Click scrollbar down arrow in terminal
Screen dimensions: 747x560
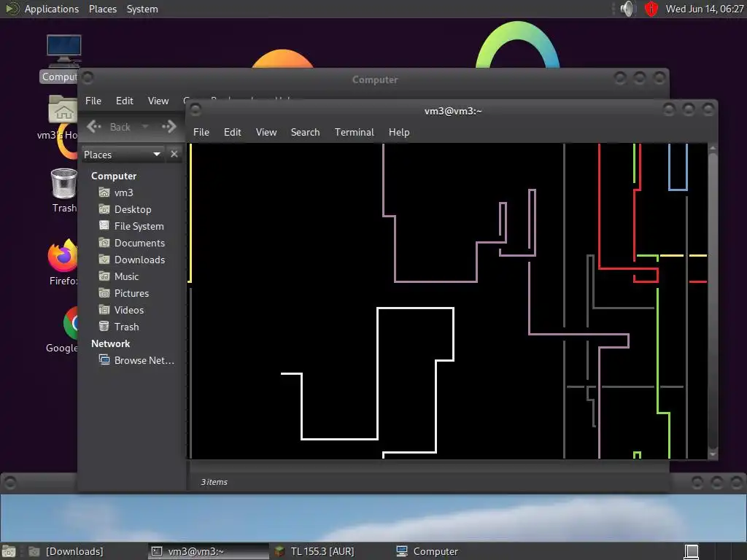pos(713,454)
